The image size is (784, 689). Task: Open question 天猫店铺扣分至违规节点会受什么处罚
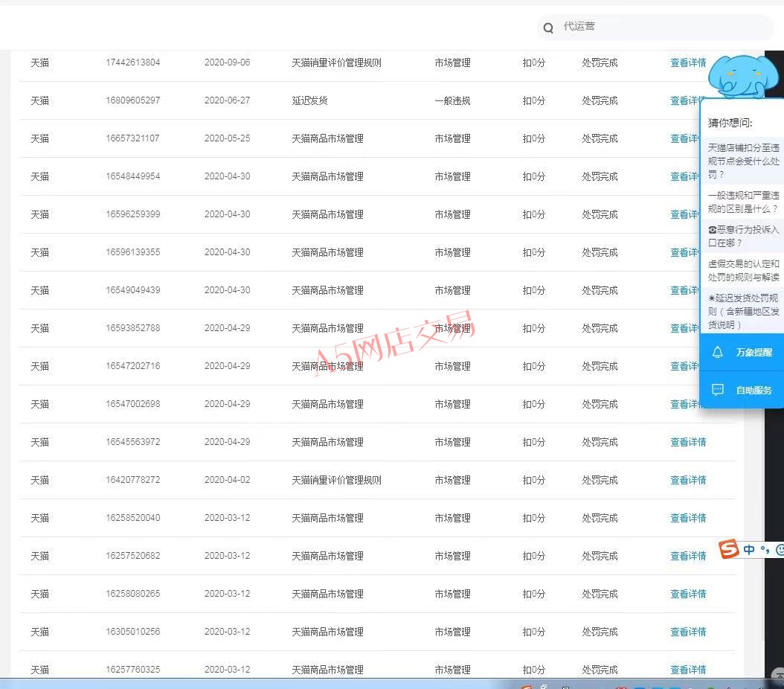(x=744, y=161)
